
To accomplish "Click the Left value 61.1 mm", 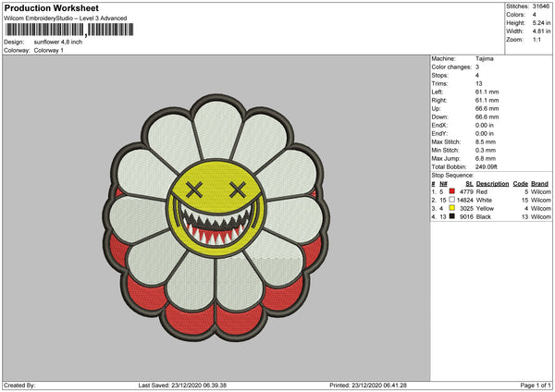I will pyautogui.click(x=487, y=92).
